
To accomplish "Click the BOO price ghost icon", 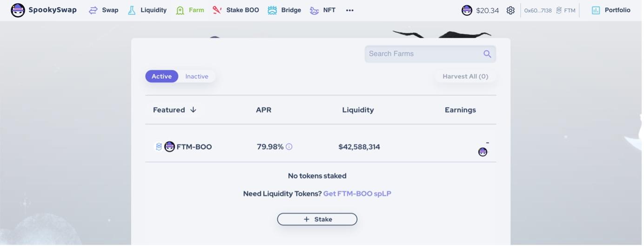I will [x=467, y=10].
